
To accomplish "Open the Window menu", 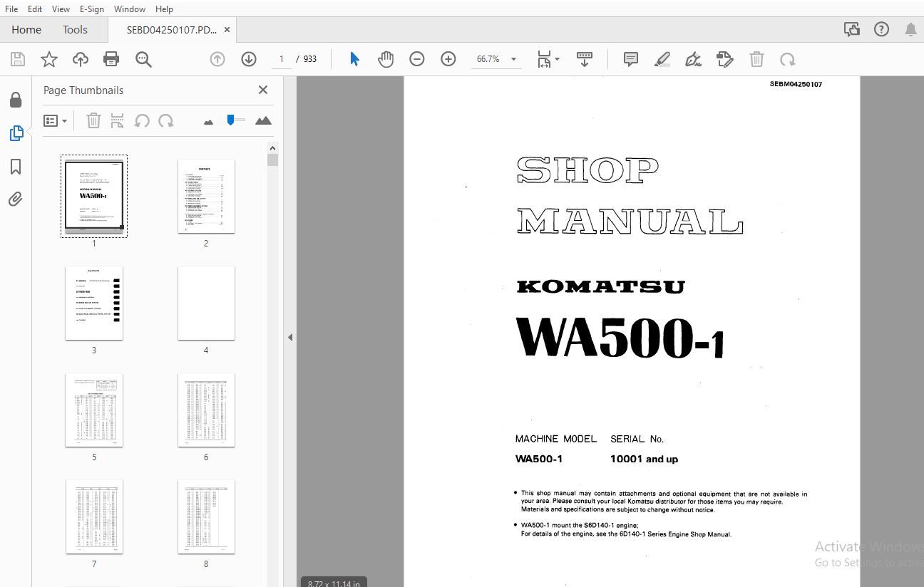I will pyautogui.click(x=130, y=9).
